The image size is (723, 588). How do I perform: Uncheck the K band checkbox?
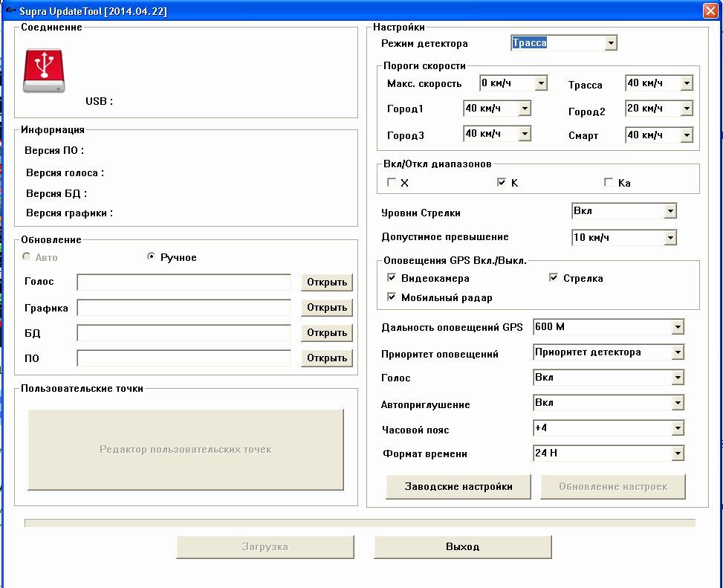pyautogui.click(x=502, y=182)
